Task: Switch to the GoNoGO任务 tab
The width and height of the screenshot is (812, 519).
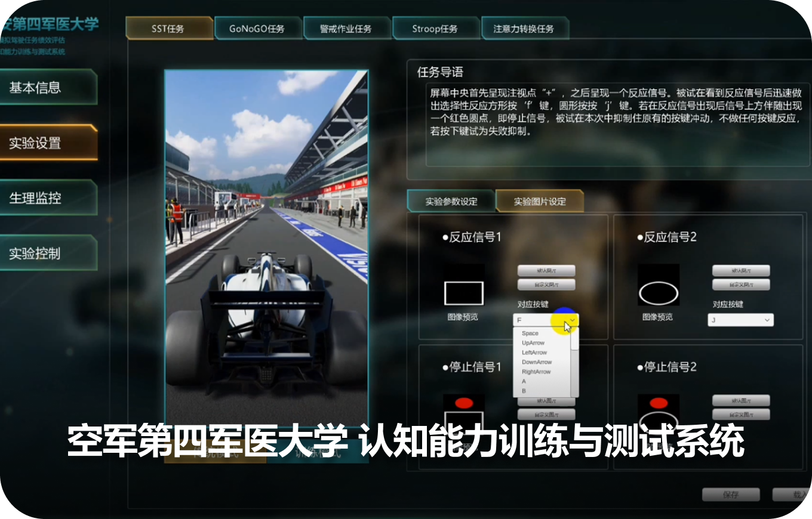Action: pyautogui.click(x=257, y=29)
